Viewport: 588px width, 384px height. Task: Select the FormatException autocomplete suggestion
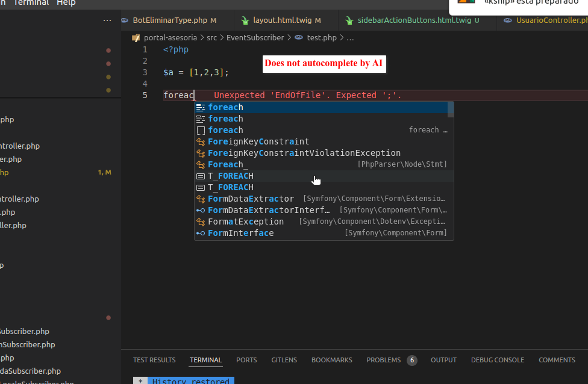(x=246, y=221)
